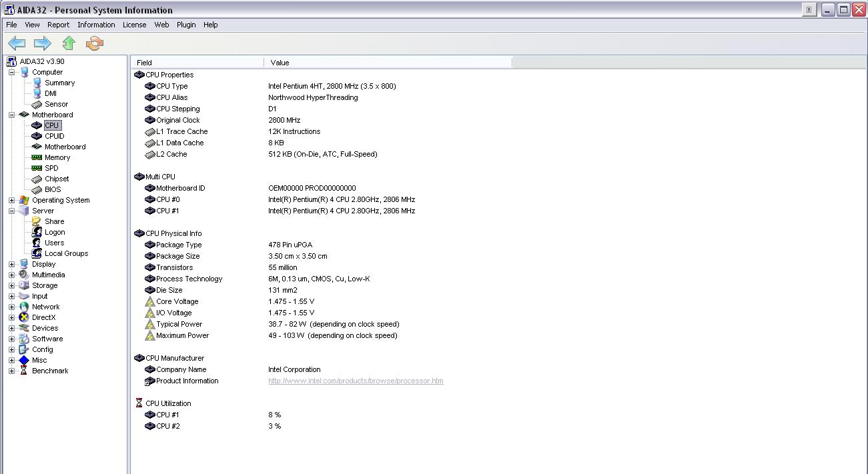
Task: Collapse the Motherboard tree node
Action: click(x=11, y=115)
